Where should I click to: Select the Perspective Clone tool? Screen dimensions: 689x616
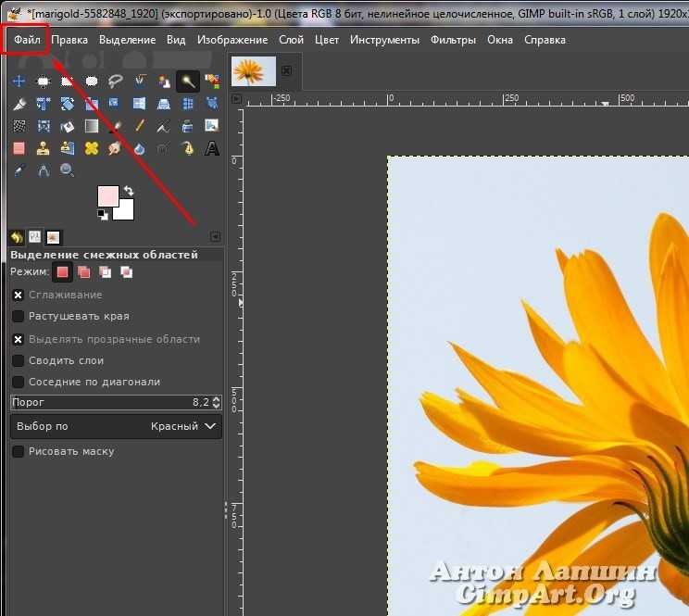(67, 148)
